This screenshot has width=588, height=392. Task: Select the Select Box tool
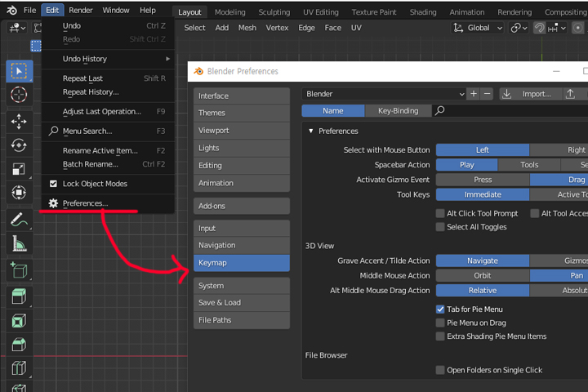[19, 71]
